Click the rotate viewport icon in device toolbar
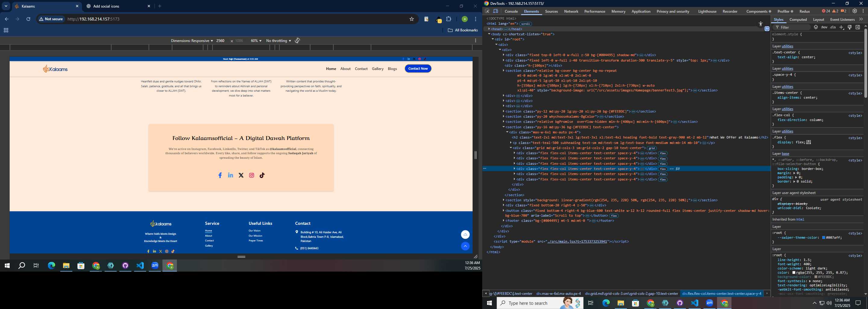 (297, 40)
